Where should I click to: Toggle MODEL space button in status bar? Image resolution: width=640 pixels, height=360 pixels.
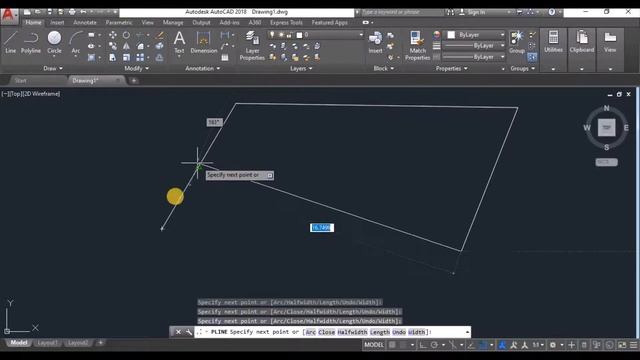coord(374,345)
